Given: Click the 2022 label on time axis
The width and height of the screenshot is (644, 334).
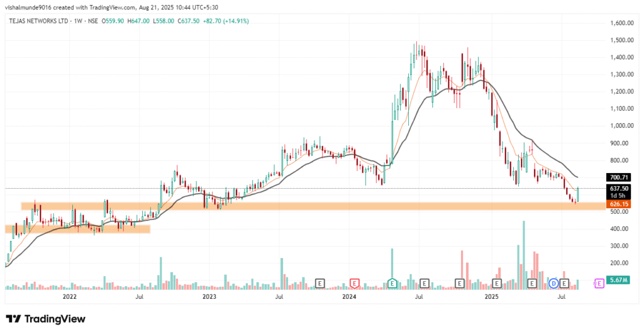Looking at the screenshot, I should (x=69, y=296).
